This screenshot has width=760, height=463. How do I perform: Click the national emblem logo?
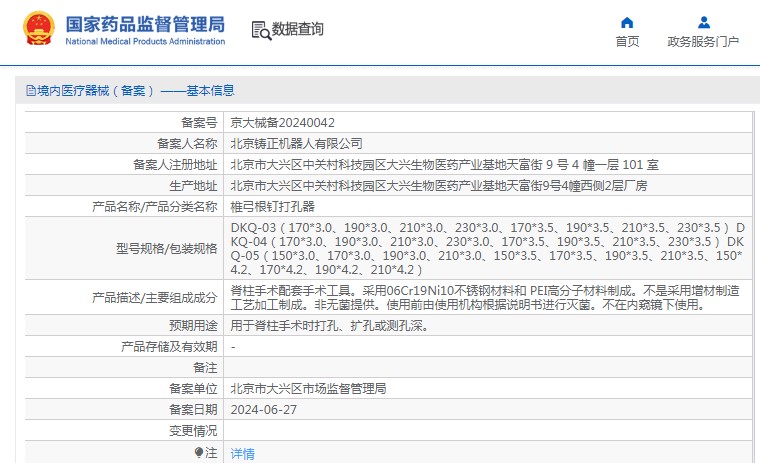tap(38, 29)
